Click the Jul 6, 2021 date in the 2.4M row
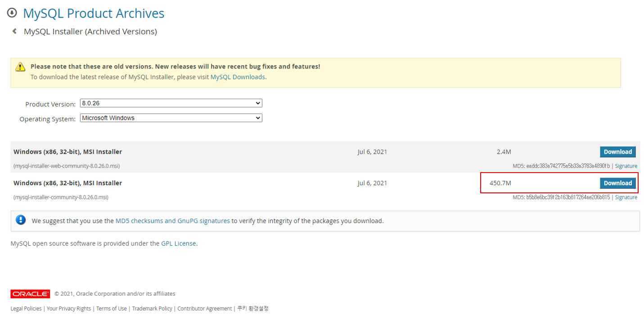The height and width of the screenshot is (315, 644). (x=372, y=152)
